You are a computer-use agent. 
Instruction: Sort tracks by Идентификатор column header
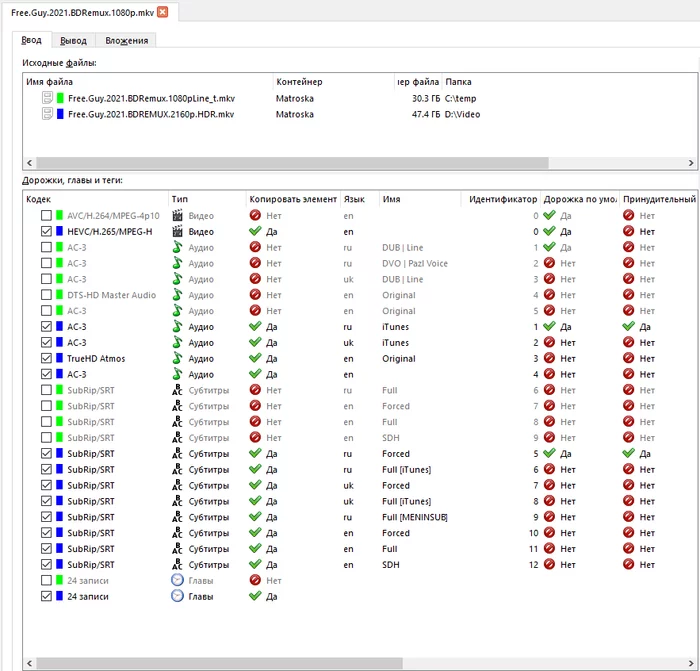[x=500, y=199]
